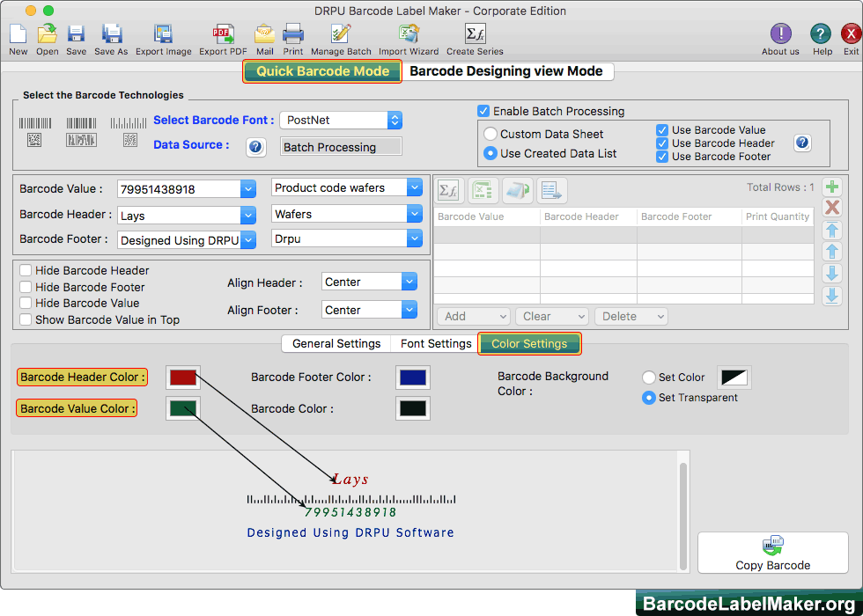Click the Excel import icon above data table
The width and height of the screenshot is (863, 616).
483,191
